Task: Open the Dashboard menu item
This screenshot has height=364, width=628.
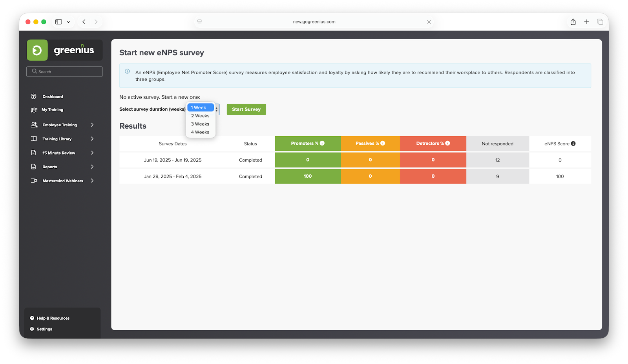Action: coord(53,96)
